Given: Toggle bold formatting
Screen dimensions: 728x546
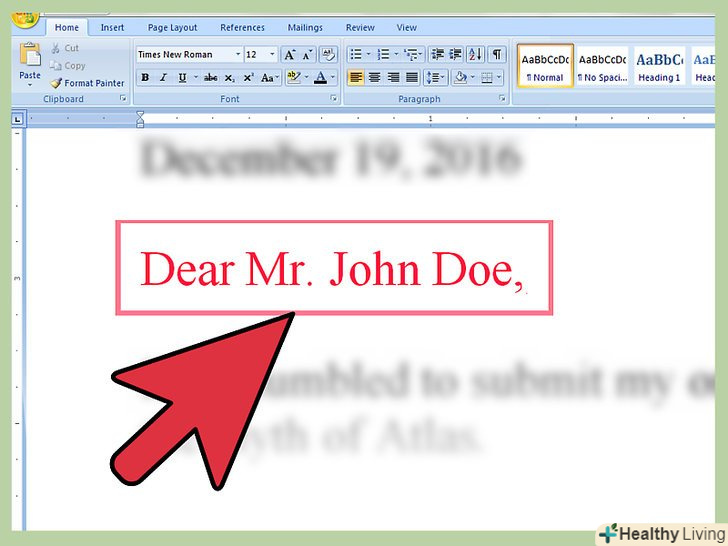Looking at the screenshot, I should [x=145, y=78].
